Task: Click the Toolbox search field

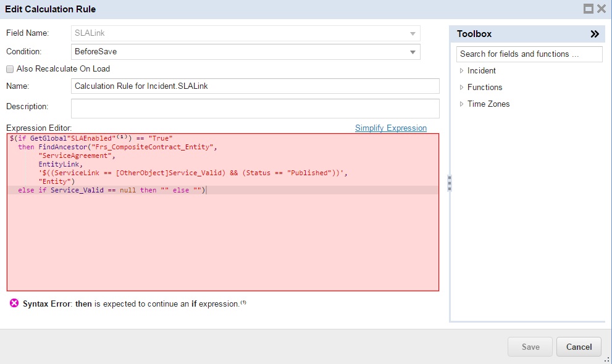Action: (529, 54)
